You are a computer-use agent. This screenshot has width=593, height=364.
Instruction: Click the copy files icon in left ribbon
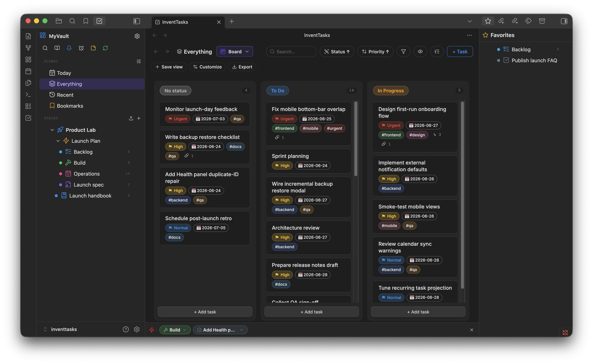28,83
